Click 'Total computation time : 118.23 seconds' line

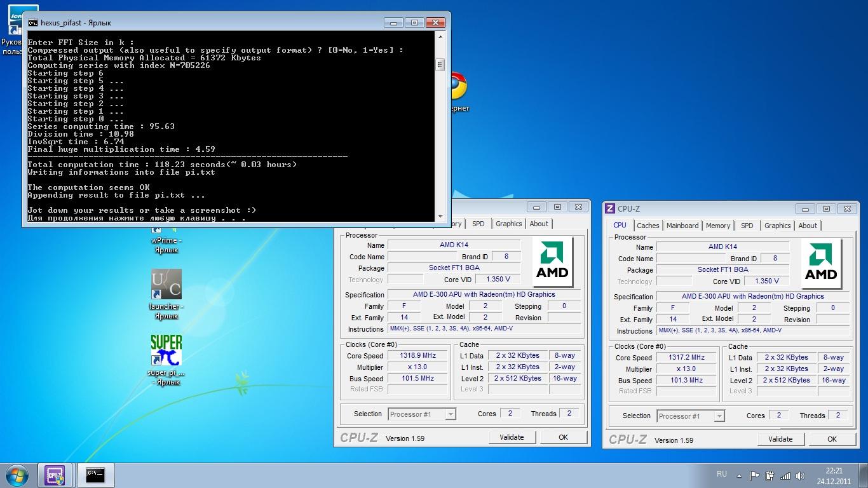coord(162,165)
